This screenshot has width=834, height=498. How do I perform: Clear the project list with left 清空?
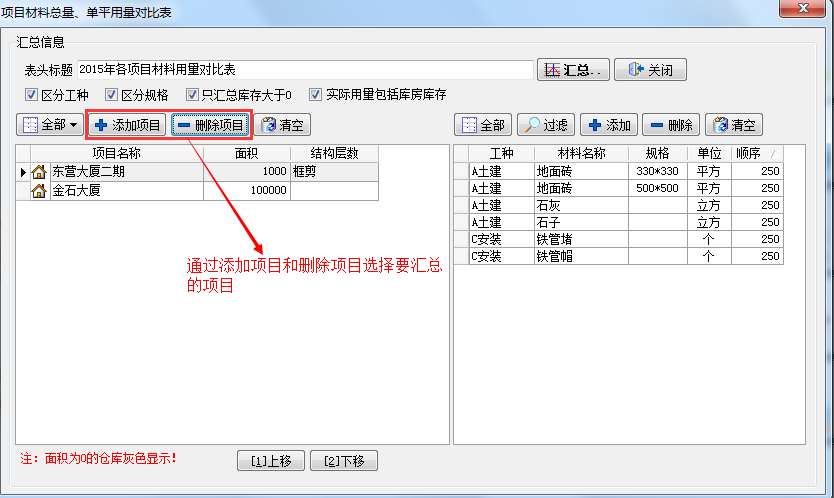(x=282, y=125)
